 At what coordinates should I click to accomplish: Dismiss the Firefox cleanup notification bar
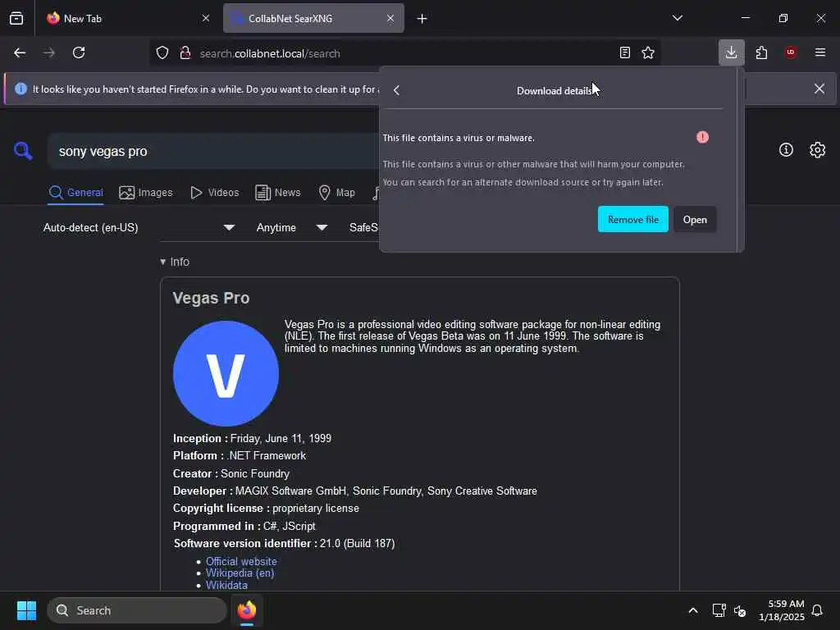(819, 89)
